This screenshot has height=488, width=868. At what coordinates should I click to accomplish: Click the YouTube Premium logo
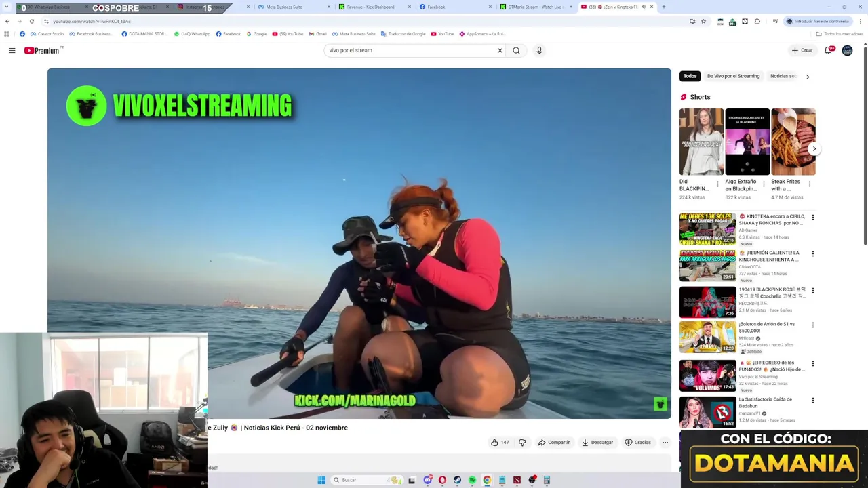(43, 50)
